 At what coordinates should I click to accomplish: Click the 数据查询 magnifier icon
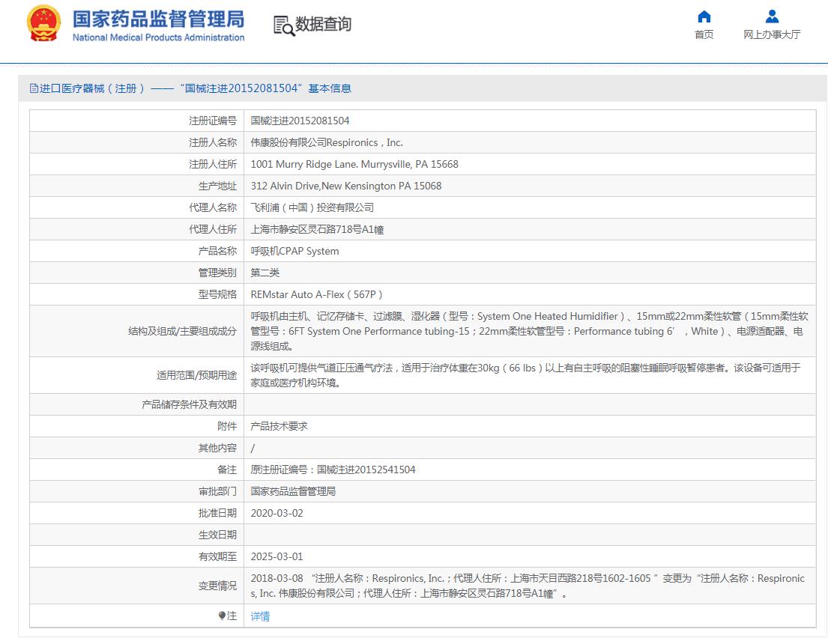[x=284, y=25]
